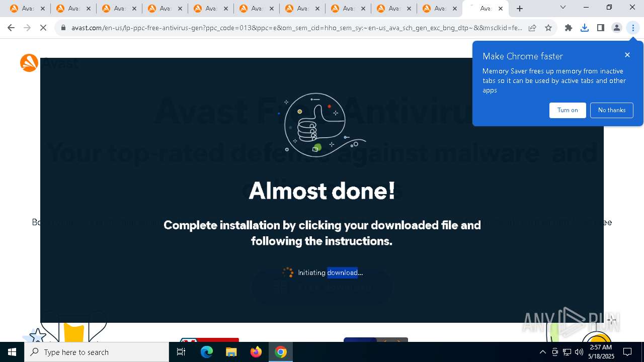The height and width of the screenshot is (362, 644).
Task: Click the Initiating download text
Action: point(330,273)
